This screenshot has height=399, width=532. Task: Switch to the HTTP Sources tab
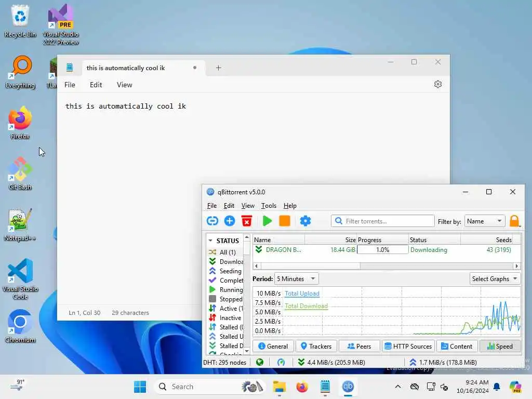[x=408, y=346]
